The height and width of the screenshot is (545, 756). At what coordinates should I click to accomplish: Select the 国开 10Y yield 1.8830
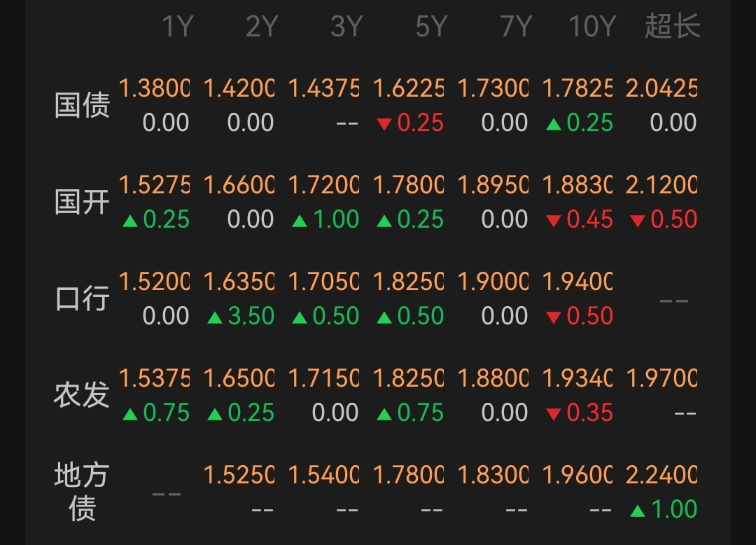pyautogui.click(x=577, y=185)
